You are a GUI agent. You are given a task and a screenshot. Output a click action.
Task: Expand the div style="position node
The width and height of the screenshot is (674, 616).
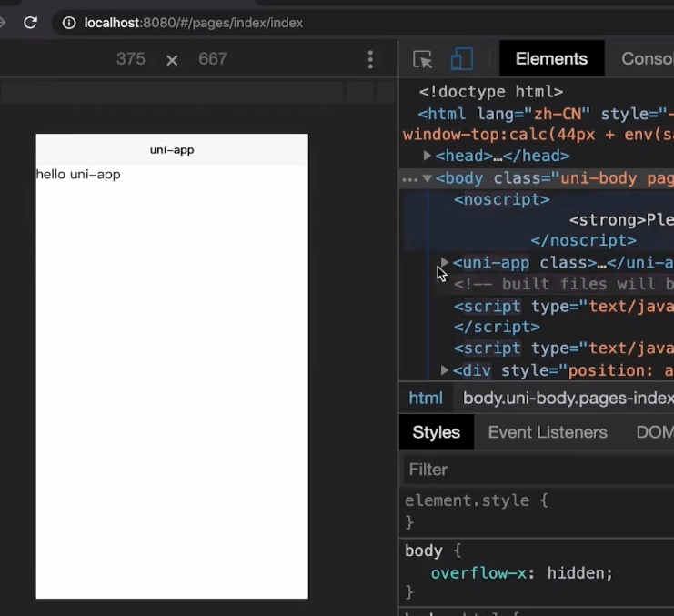pos(445,369)
